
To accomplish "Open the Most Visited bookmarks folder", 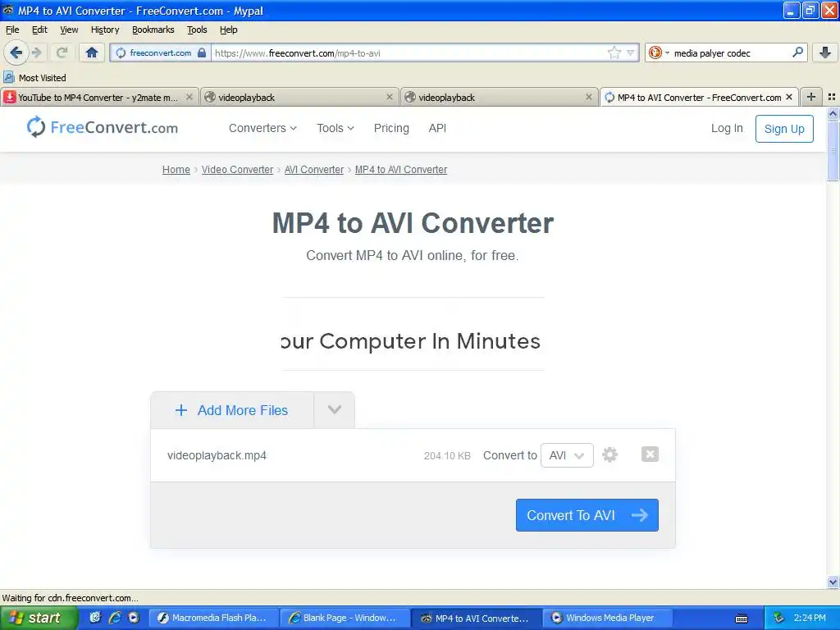I will click(34, 78).
